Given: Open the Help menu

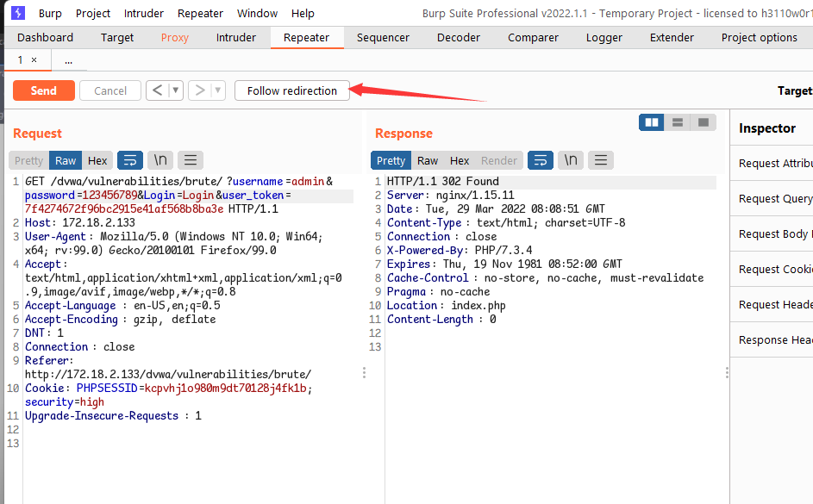Looking at the screenshot, I should [x=303, y=14].
